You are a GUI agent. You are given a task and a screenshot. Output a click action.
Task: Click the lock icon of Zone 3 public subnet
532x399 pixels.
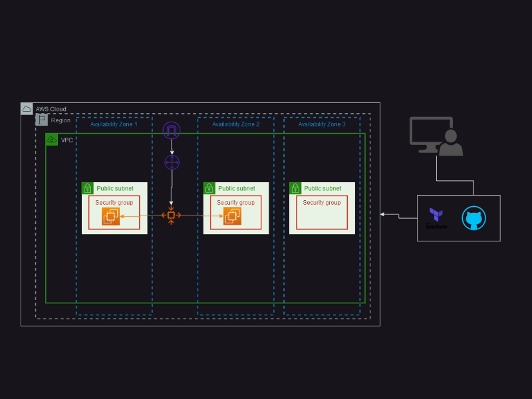(295, 188)
